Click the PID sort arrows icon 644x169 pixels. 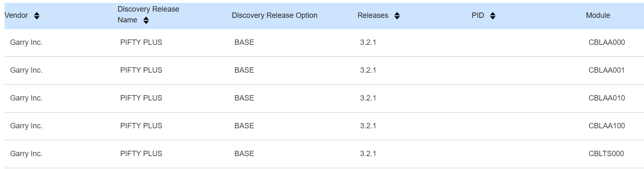492,16
